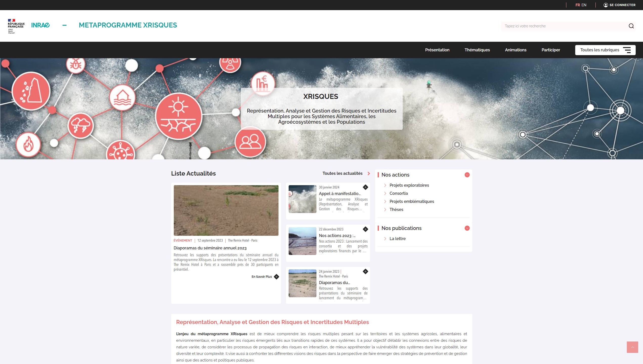Click the chevron before Projets emblématiques
This screenshot has width=643, height=364.
(385, 201)
